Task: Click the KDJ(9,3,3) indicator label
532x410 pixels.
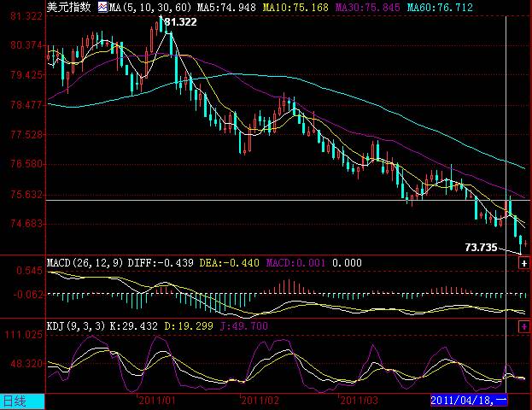Action: pos(76,326)
